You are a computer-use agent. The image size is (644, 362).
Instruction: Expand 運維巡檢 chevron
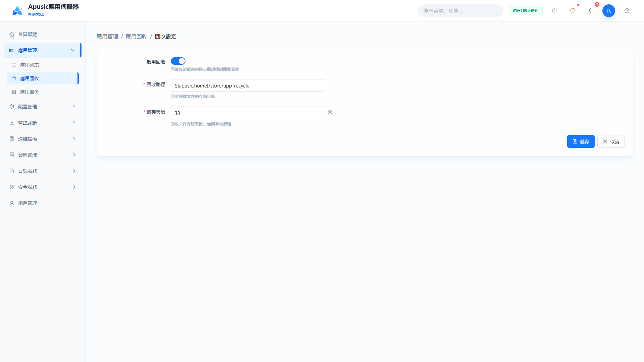[74, 139]
